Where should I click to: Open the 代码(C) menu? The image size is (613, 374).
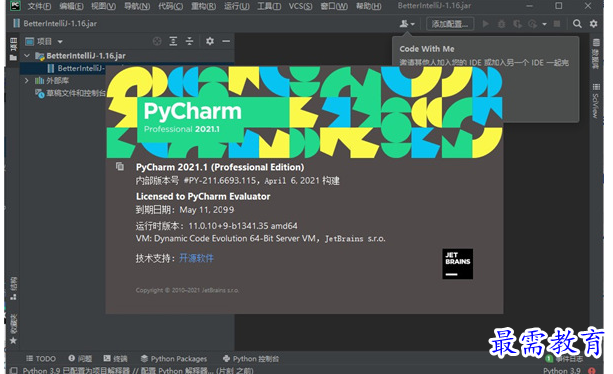coord(170,6)
